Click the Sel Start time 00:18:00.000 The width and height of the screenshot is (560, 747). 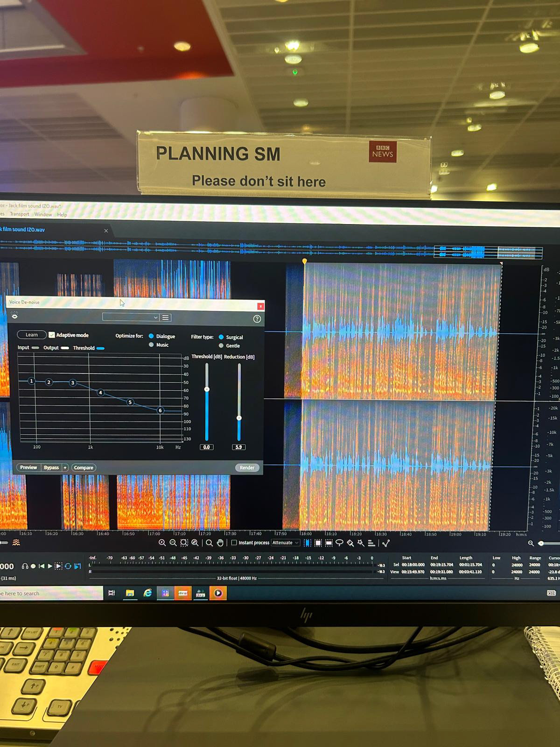pos(413,564)
